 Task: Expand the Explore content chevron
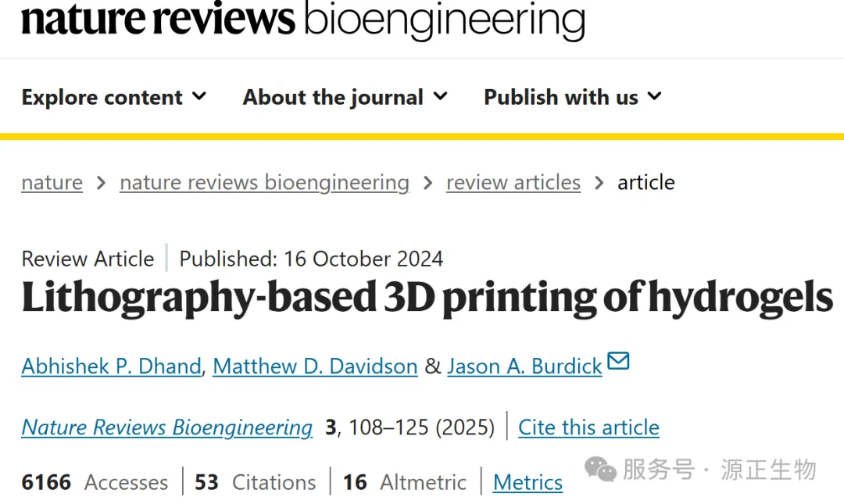(x=199, y=96)
